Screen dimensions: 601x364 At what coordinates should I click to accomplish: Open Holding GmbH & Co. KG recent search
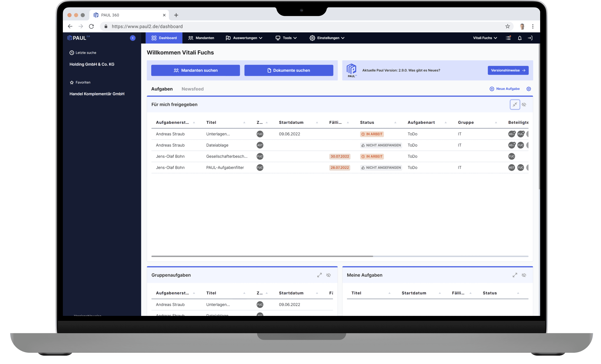pos(92,64)
